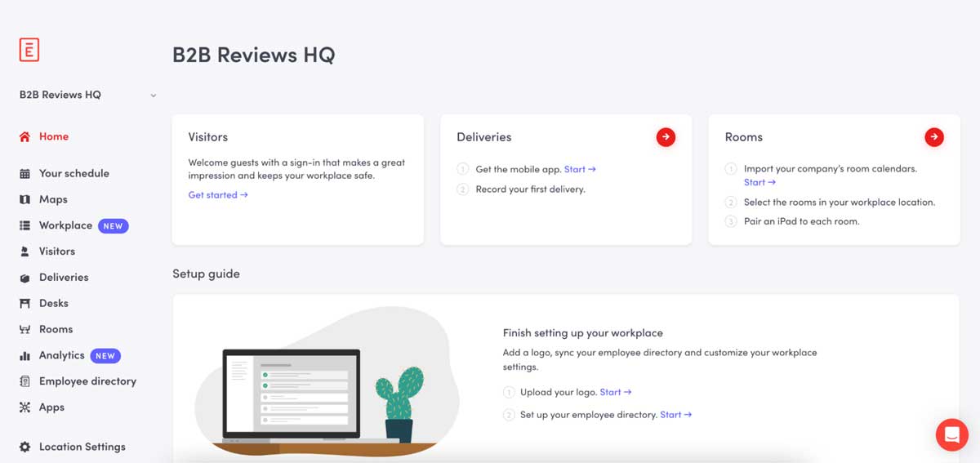
Task: Click the Analytics bar chart icon
Action: tap(24, 356)
